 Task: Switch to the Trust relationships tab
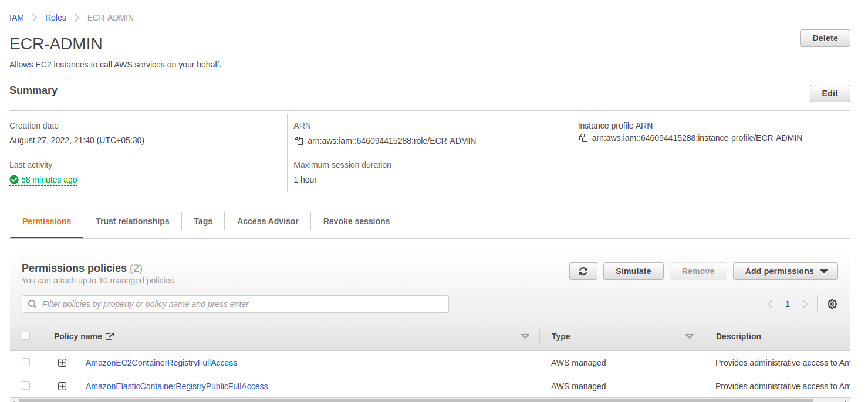(132, 221)
